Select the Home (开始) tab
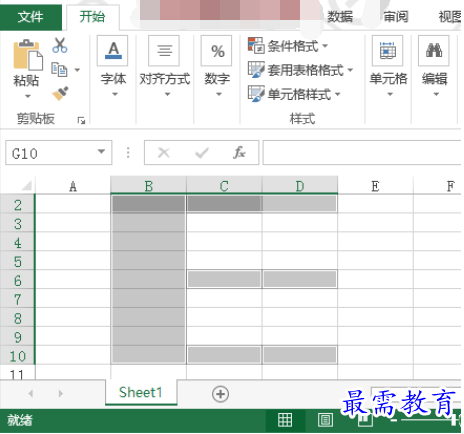Viewport: 464px width, 434px height. pyautogui.click(x=92, y=17)
